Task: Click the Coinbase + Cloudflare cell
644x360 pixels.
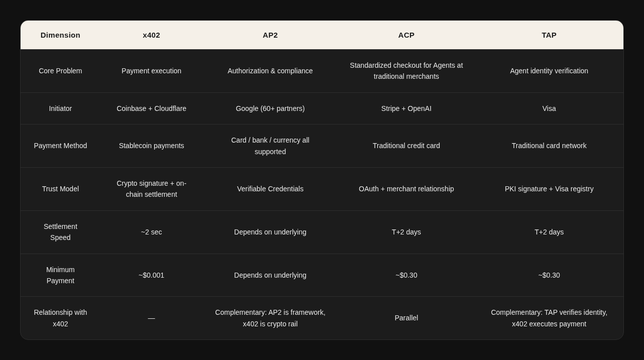Action: click(x=151, y=108)
